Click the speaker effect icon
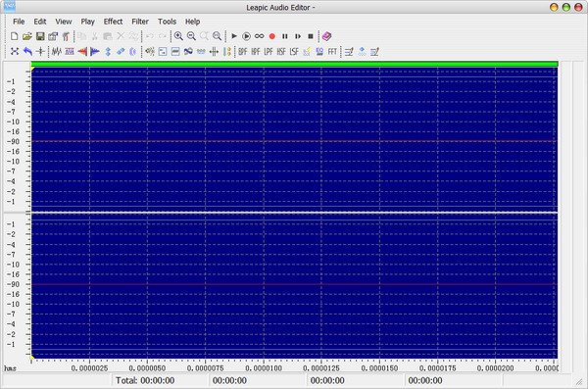The height and width of the screenshot is (389, 588). click(150, 51)
